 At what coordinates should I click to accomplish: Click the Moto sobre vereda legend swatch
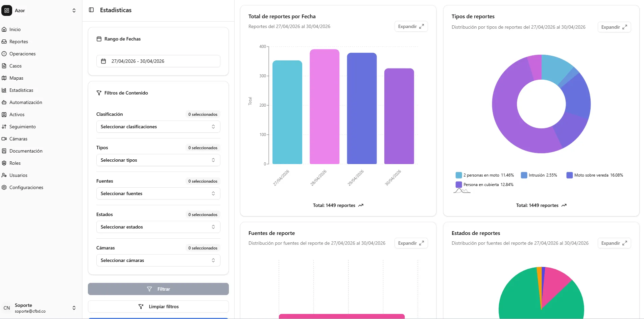pos(570,175)
